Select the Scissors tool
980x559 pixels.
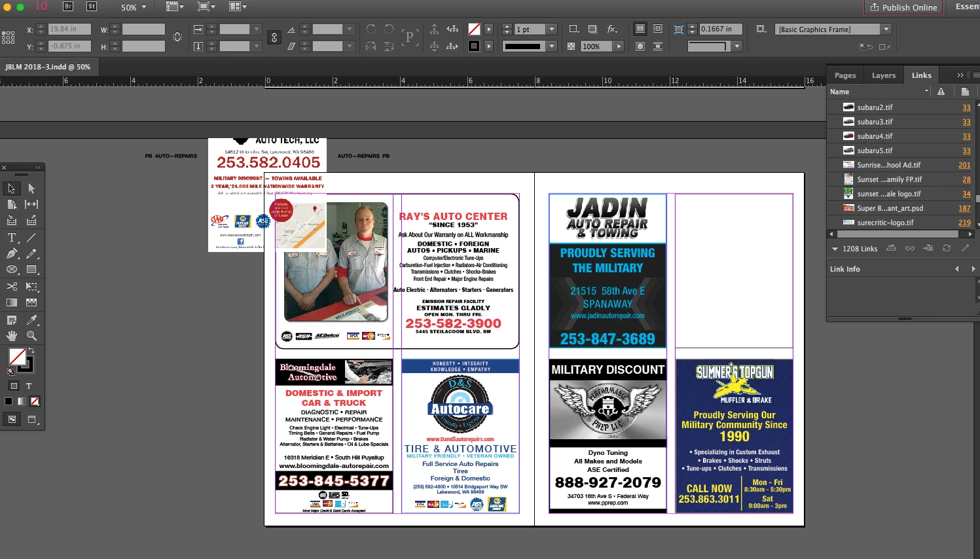pos(12,286)
